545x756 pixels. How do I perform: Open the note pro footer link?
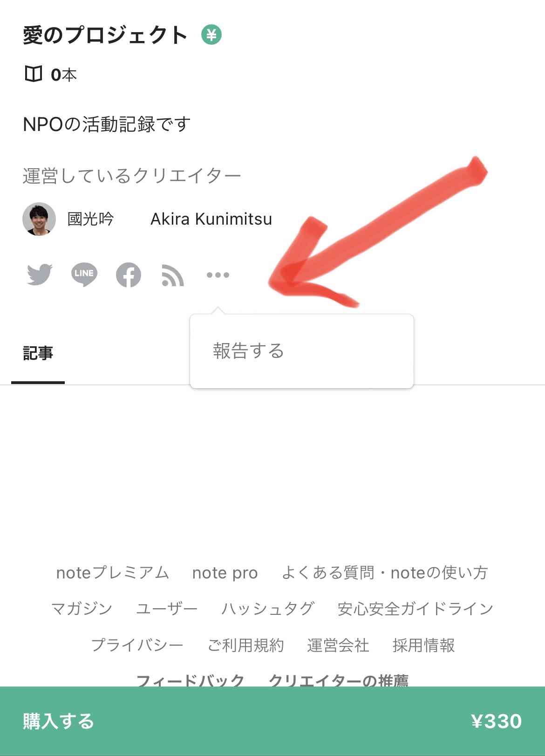(x=225, y=573)
